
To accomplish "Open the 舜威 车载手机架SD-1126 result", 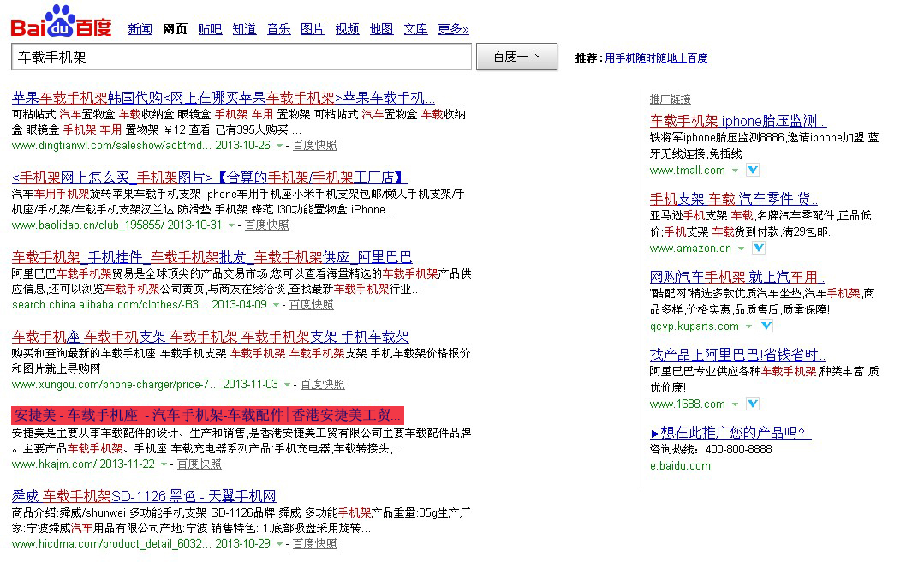I will 144,496.
